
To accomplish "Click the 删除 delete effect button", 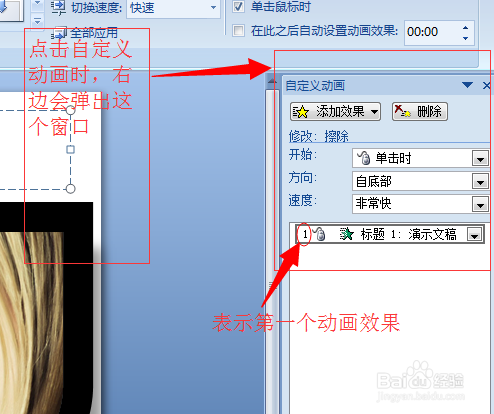I will 420,111.
